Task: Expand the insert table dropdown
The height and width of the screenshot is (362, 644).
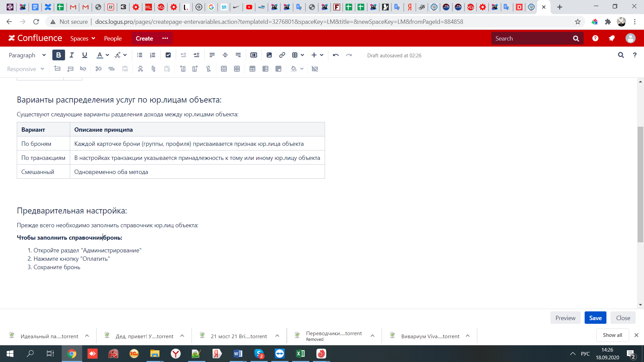Action: click(x=302, y=55)
